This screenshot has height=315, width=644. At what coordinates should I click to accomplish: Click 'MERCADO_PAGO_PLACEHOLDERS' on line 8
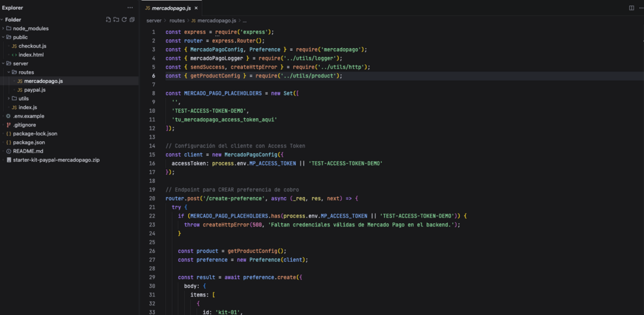pyautogui.click(x=222, y=94)
